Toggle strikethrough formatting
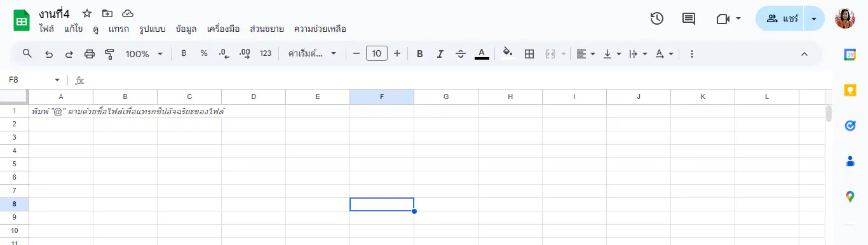The width and height of the screenshot is (868, 245). [x=461, y=54]
